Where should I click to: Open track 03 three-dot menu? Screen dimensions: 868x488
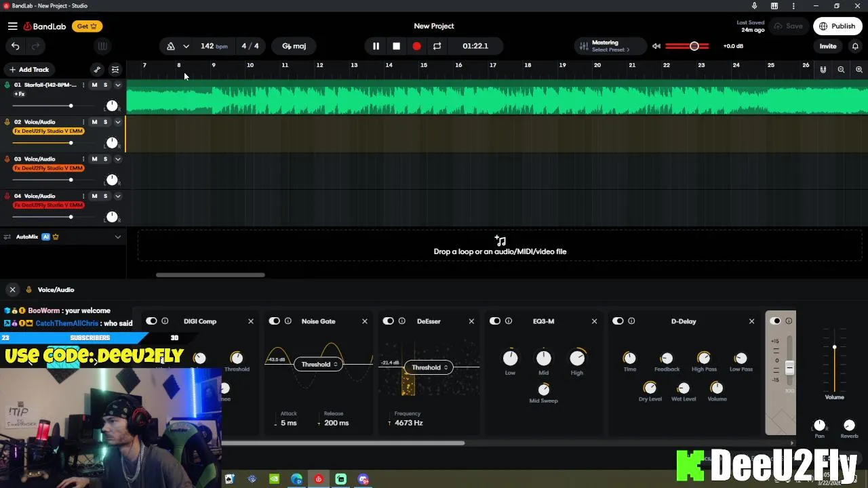[83, 159]
